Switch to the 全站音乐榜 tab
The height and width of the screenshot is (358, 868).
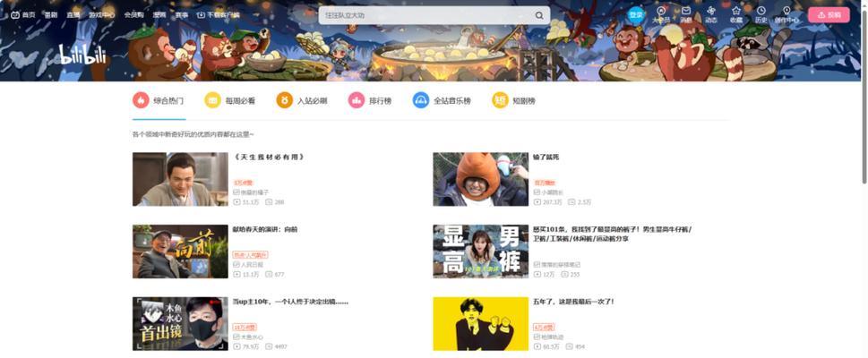[442, 101]
